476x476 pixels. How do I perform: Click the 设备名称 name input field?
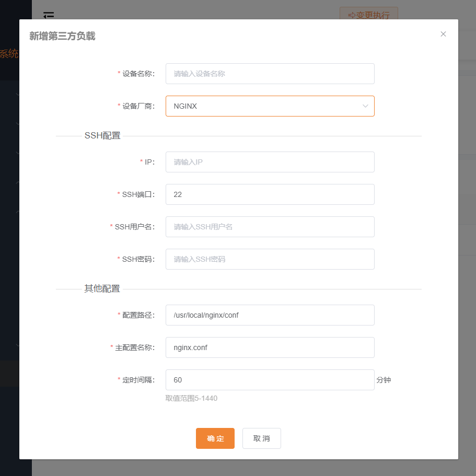pyautogui.click(x=270, y=74)
